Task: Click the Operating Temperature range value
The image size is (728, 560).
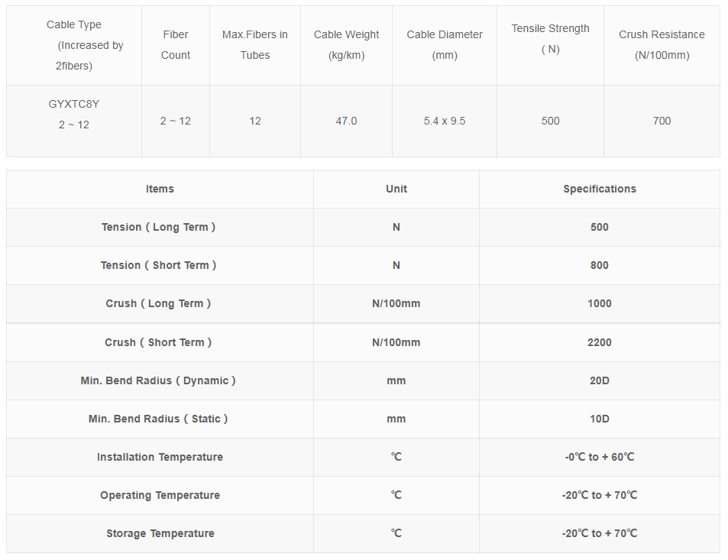Action: 600,495
